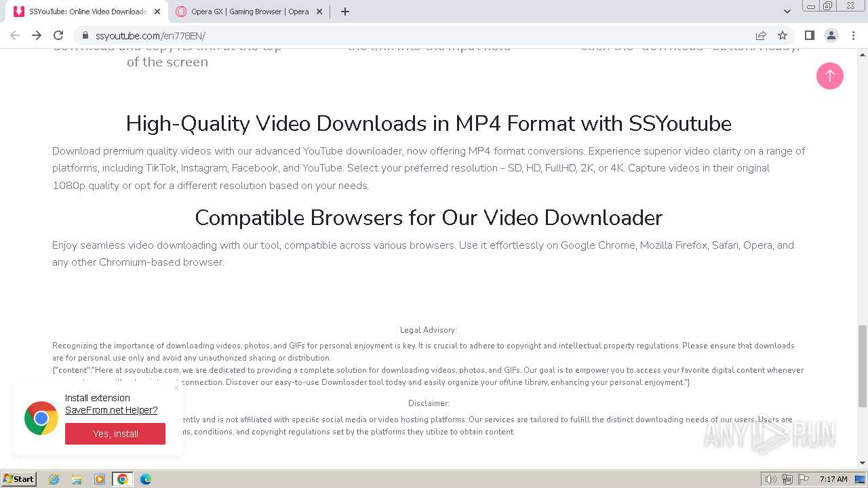Open the Chrome profile menu

[831, 35]
